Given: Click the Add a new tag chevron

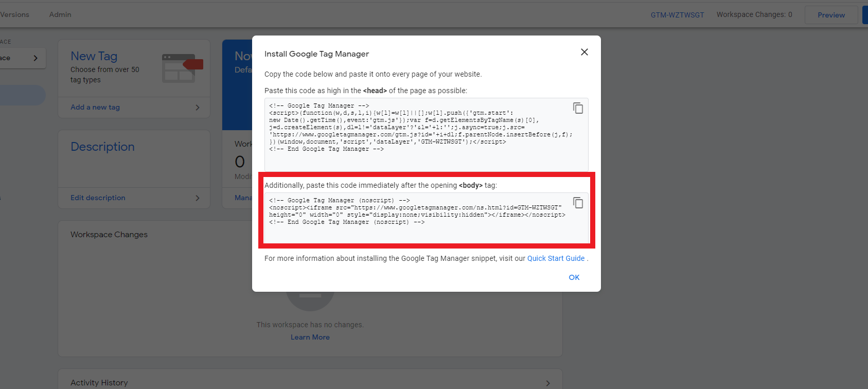Looking at the screenshot, I should pos(198,108).
